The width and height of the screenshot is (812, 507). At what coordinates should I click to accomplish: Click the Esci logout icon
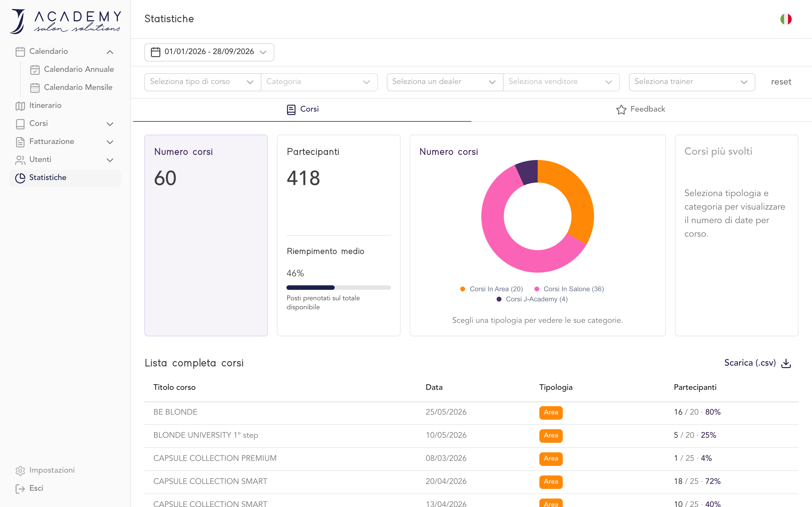20,489
